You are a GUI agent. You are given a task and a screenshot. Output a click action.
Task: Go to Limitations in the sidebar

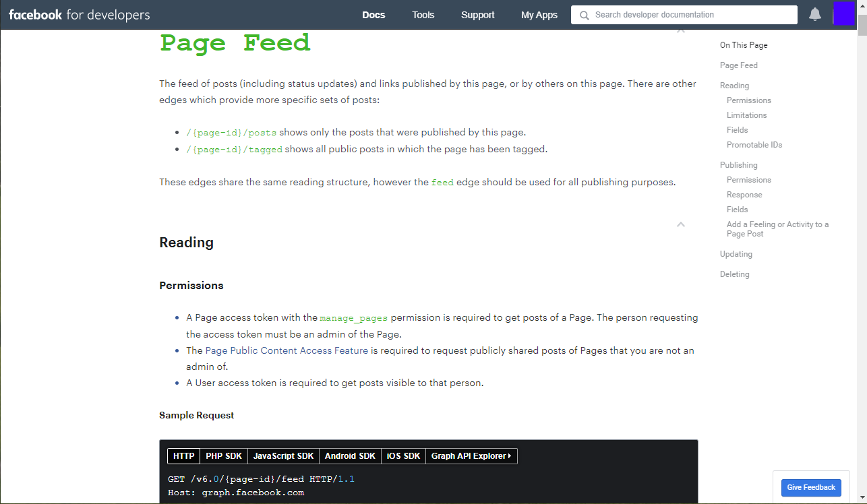(x=746, y=115)
